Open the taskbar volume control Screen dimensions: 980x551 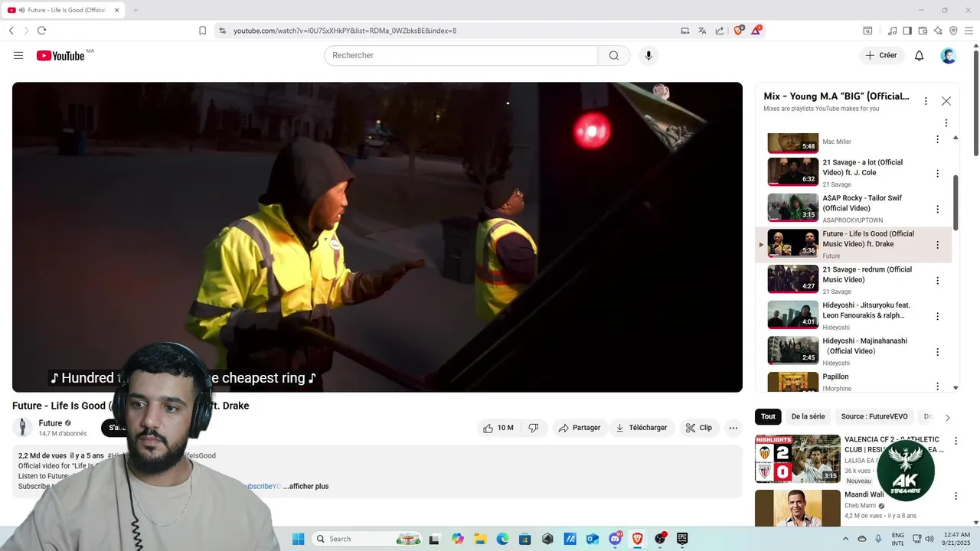click(929, 539)
